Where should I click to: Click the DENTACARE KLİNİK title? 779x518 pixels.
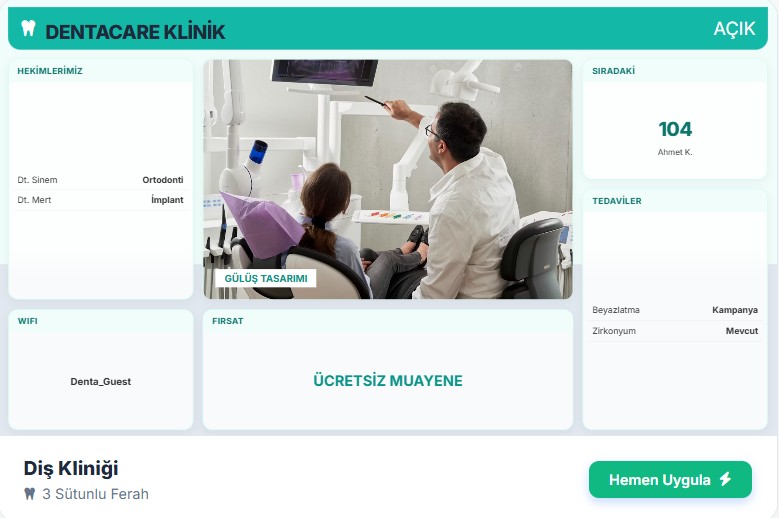(x=135, y=32)
